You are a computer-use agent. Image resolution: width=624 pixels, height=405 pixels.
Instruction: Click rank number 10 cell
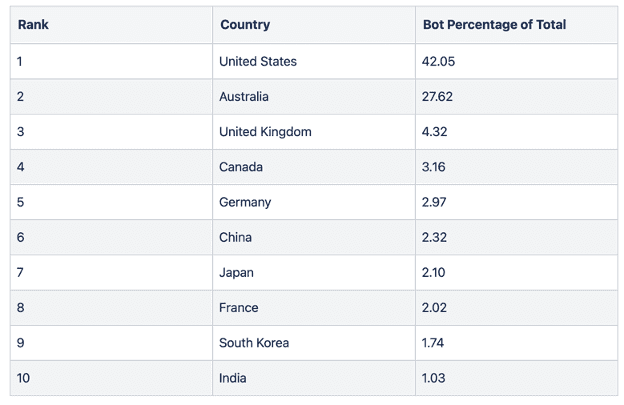111,378
